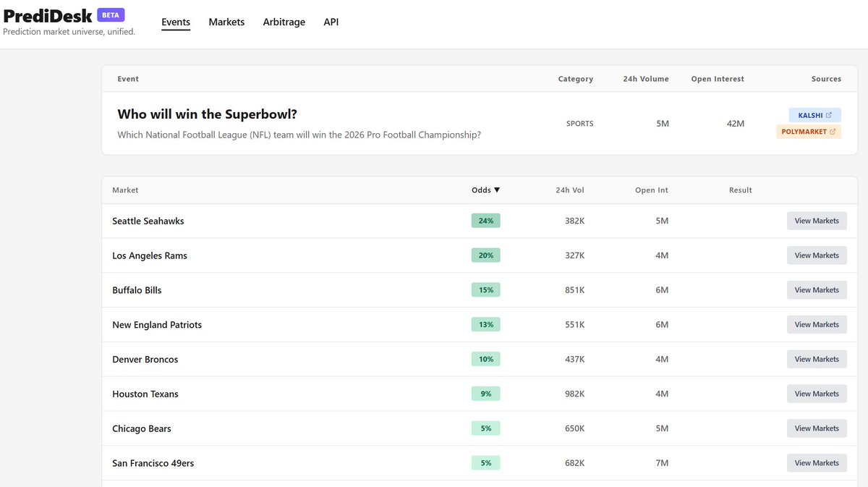
Task: View Markets for Denver Broncos
Action: click(817, 359)
